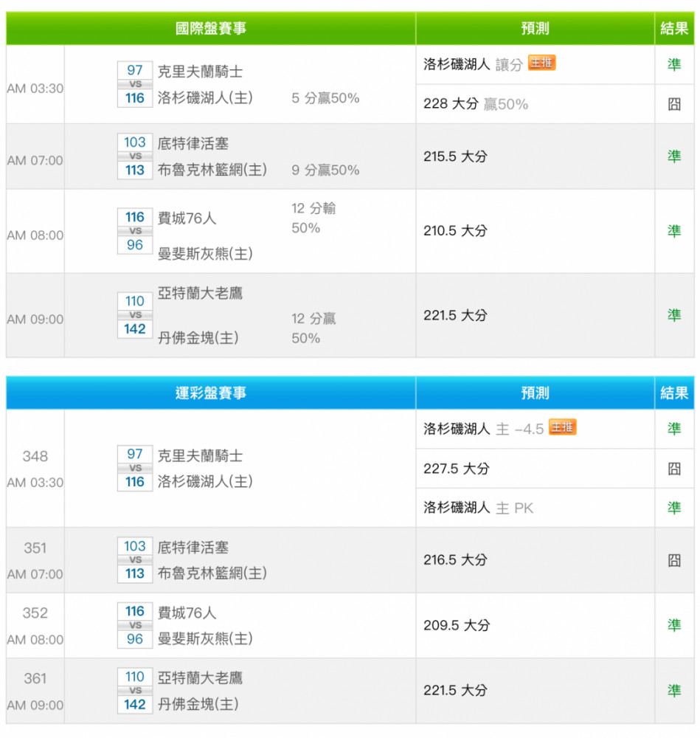
Task: Click the 主推 badge beside 洛杉磯湖人 主 -4.5
Action: (562, 427)
